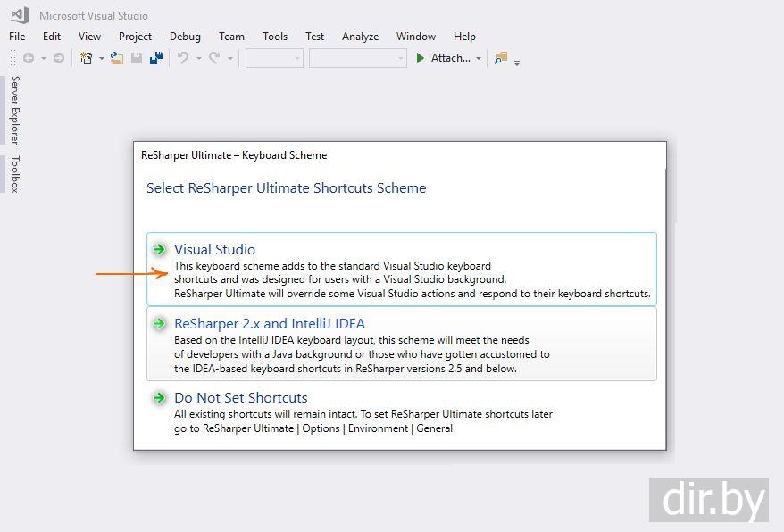784x532 pixels.
Task: Click the Open File folder icon
Action: click(117, 58)
